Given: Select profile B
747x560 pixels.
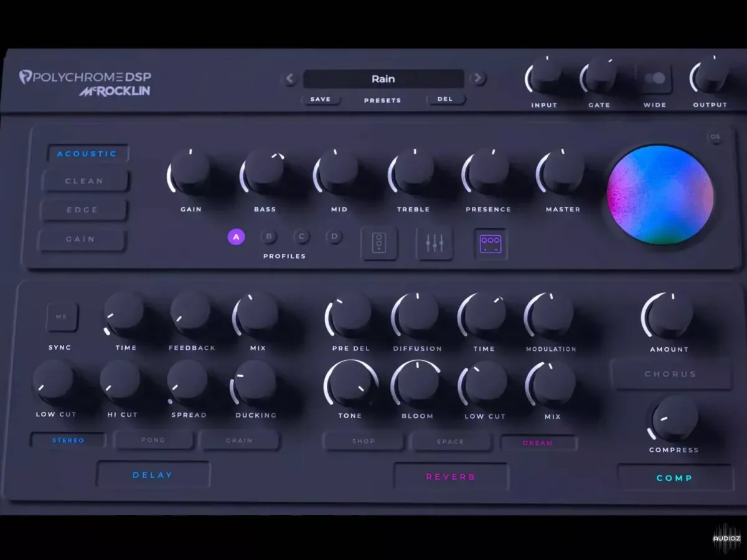Looking at the screenshot, I should click(x=269, y=236).
